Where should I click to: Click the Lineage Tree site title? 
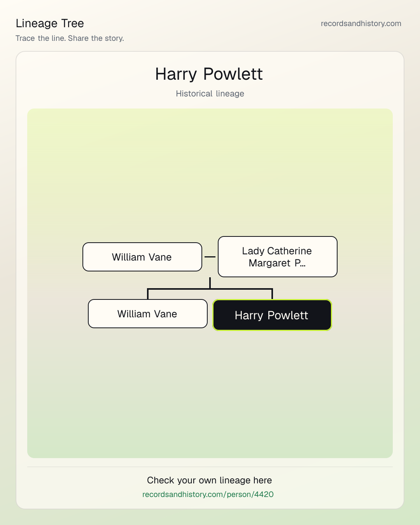[x=50, y=23]
